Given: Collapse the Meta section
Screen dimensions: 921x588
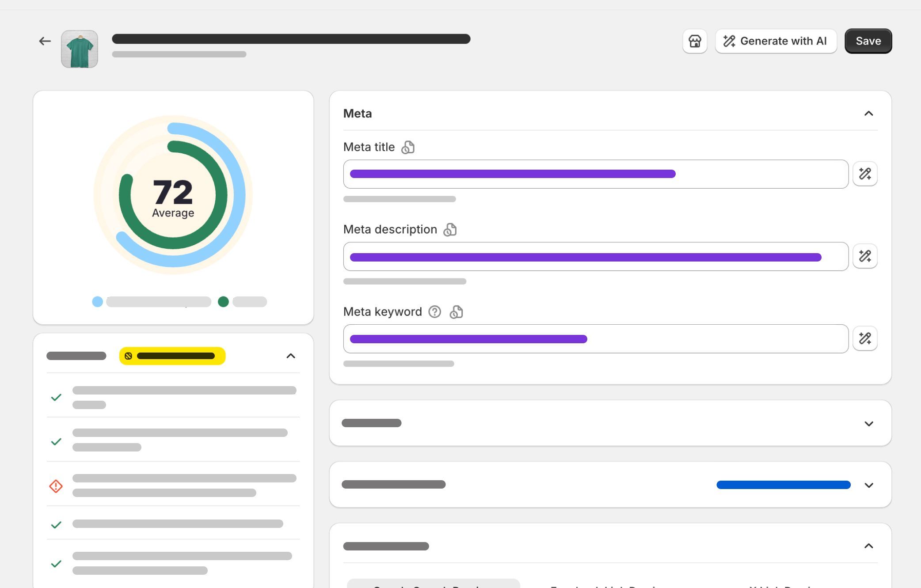Looking at the screenshot, I should coord(868,114).
